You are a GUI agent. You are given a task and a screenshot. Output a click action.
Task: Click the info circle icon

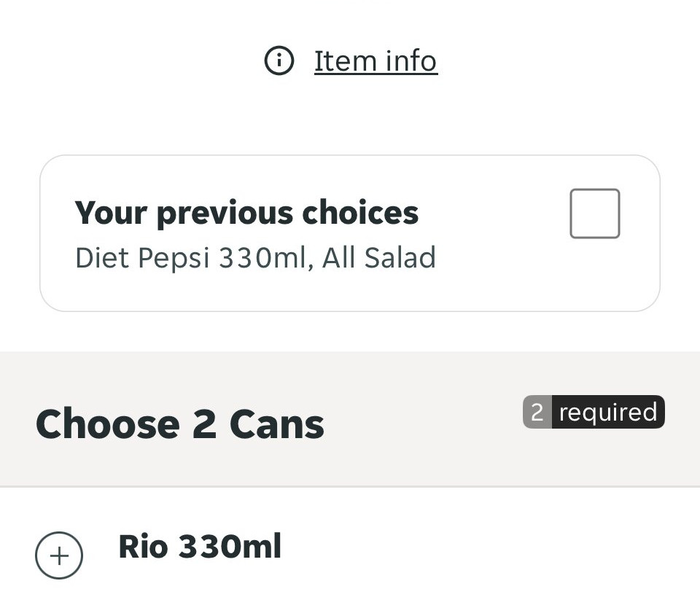click(279, 61)
